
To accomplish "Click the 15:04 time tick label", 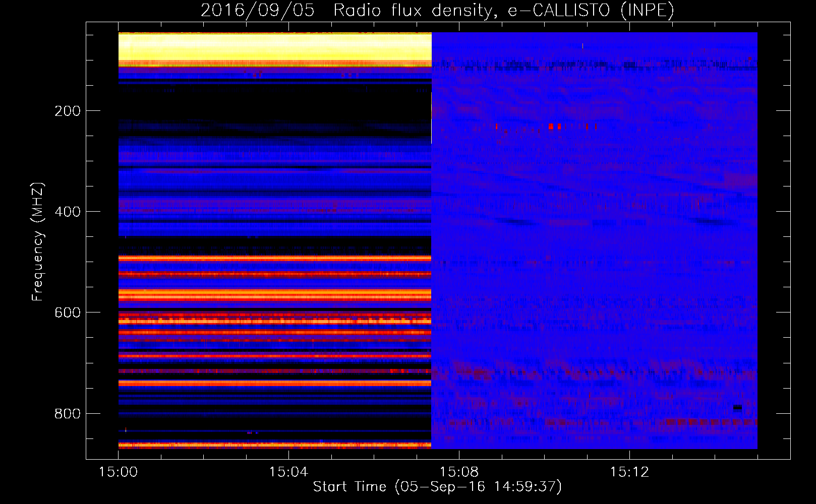I will [288, 472].
